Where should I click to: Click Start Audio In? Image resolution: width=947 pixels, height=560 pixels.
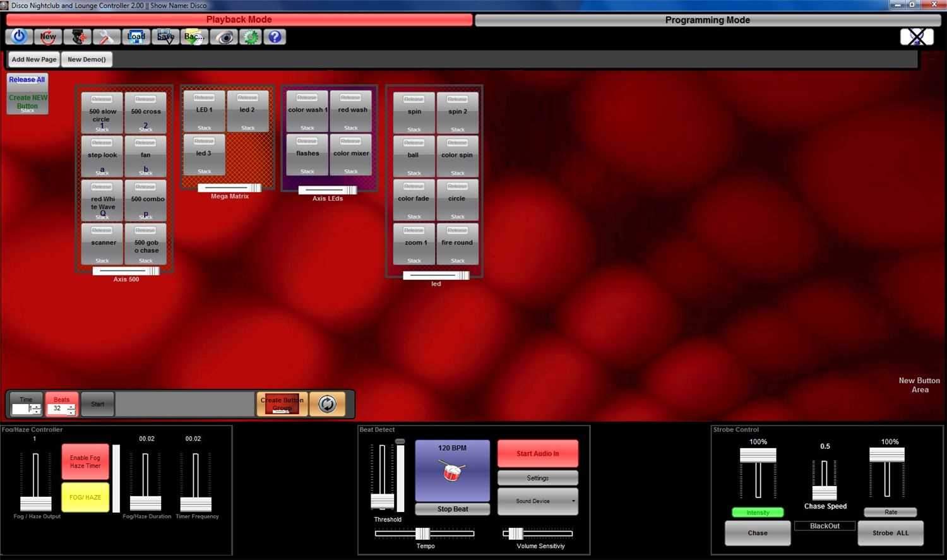537,453
